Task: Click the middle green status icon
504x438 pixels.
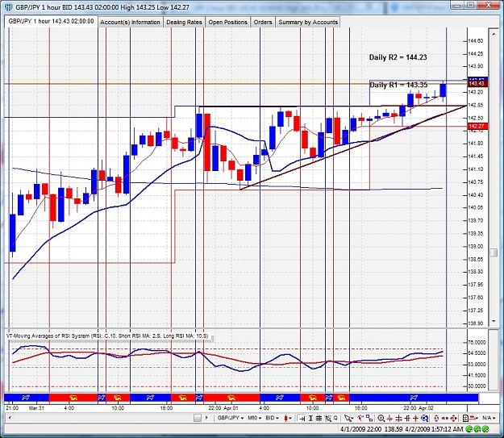Action: 477,429
